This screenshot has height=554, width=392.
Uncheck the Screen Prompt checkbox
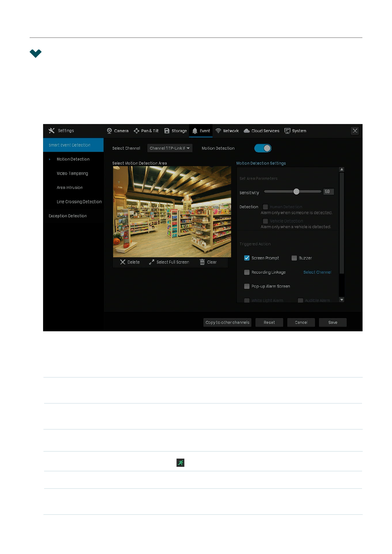(x=247, y=258)
